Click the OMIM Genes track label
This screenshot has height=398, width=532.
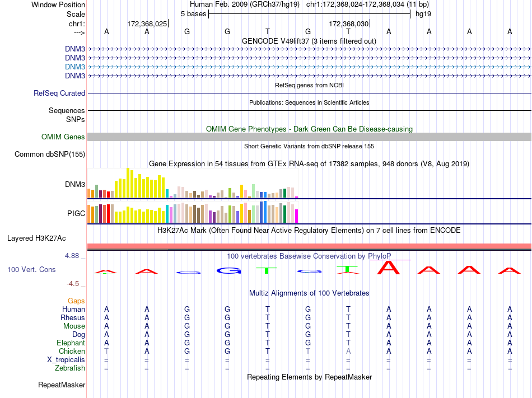[63, 137]
